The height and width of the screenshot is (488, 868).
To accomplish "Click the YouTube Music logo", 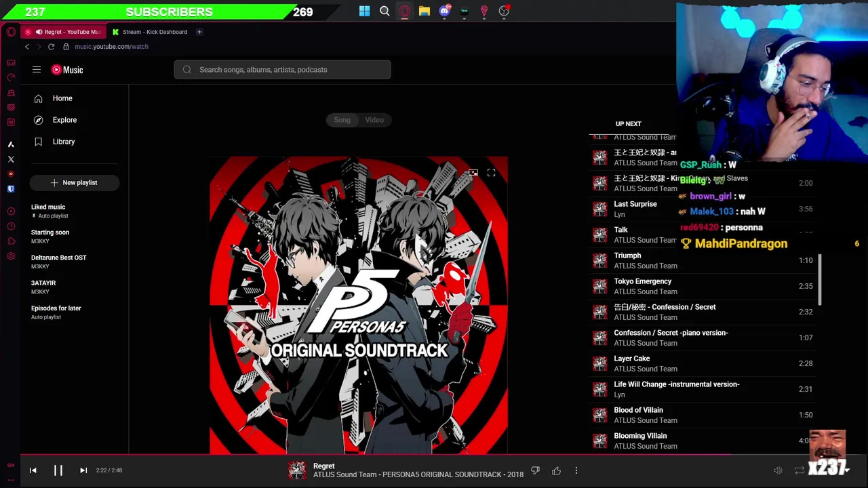I will tap(67, 69).
